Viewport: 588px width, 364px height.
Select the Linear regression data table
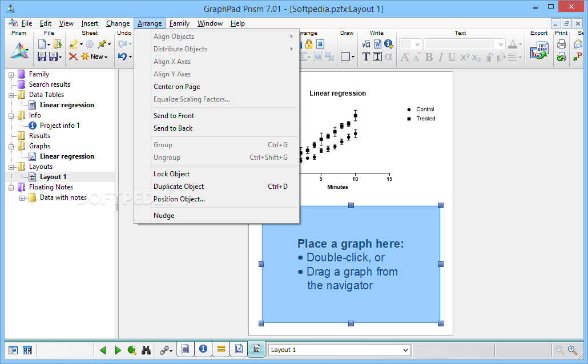tap(67, 105)
